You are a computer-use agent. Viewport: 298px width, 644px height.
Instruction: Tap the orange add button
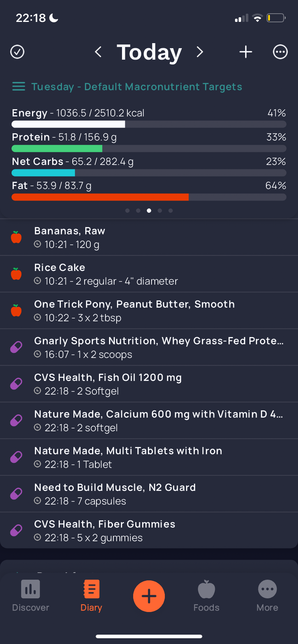(149, 596)
